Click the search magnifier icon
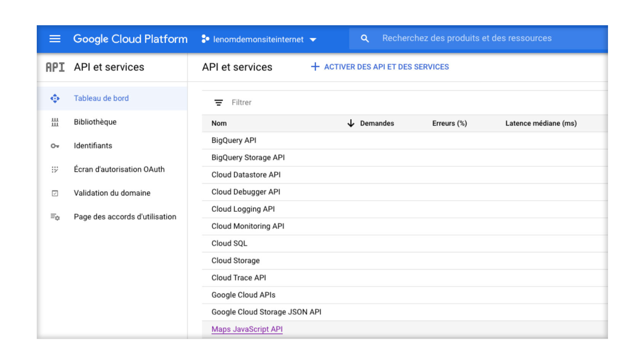 (x=365, y=39)
